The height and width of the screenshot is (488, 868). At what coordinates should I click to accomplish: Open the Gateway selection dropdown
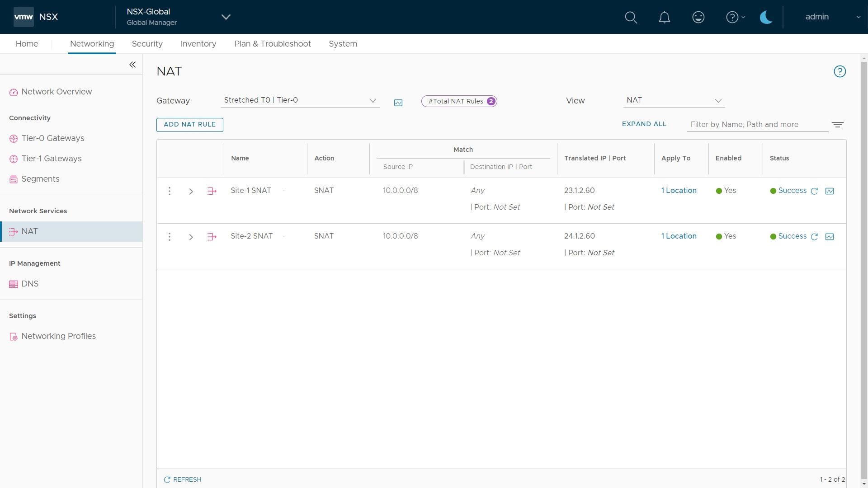(x=300, y=100)
